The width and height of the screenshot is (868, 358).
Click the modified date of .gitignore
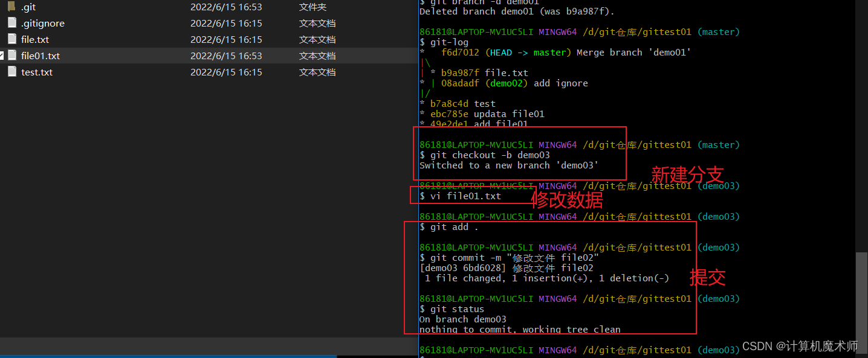pos(226,24)
